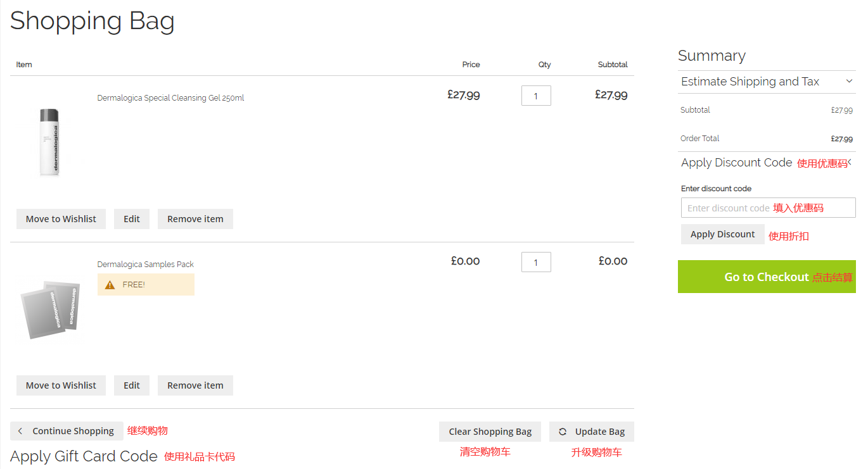Open the Cleansing Gel bottle product image

point(49,141)
